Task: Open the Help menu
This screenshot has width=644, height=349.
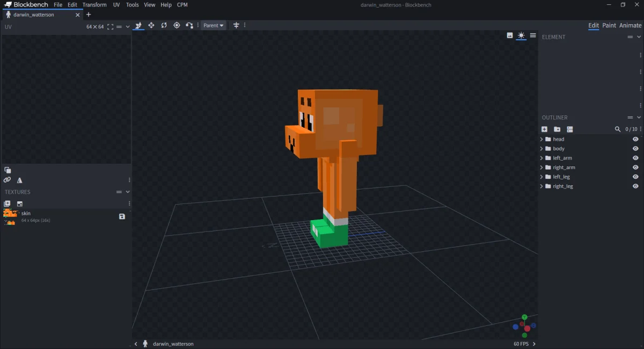Action: pos(166,5)
